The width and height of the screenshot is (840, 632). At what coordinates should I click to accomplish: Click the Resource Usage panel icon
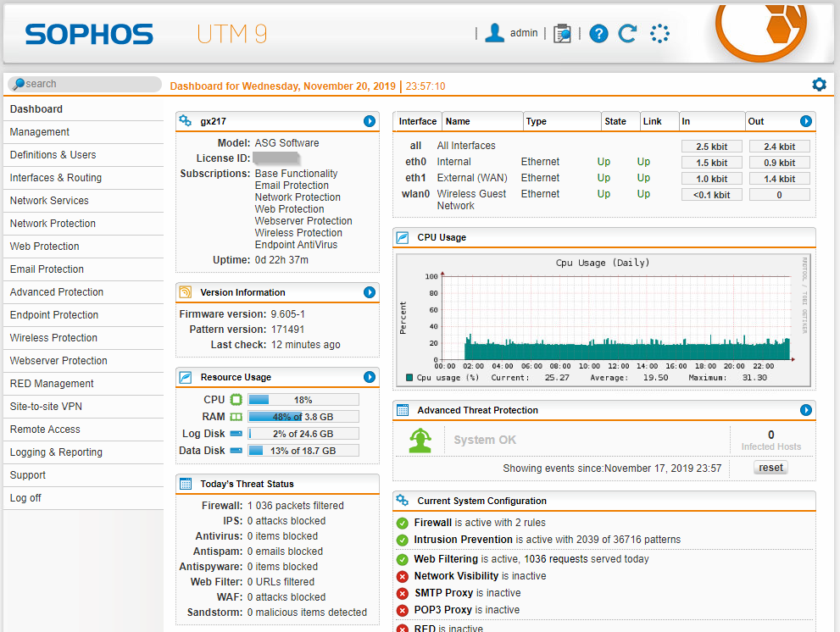point(186,377)
